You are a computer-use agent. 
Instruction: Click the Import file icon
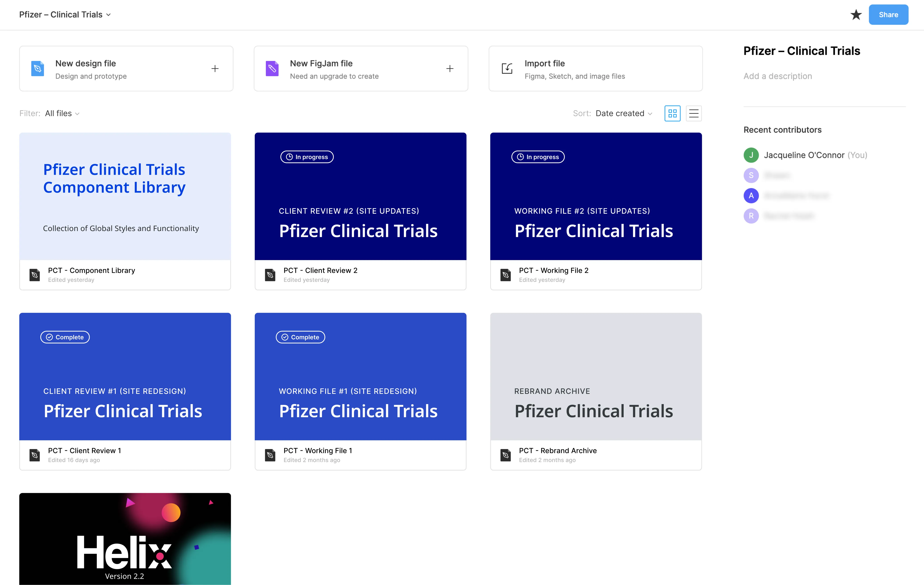(507, 69)
